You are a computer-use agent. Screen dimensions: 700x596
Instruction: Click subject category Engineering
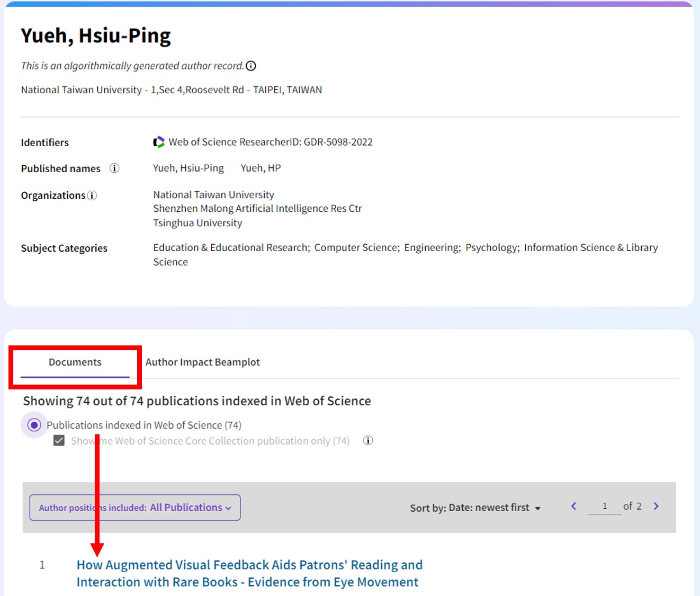point(433,247)
